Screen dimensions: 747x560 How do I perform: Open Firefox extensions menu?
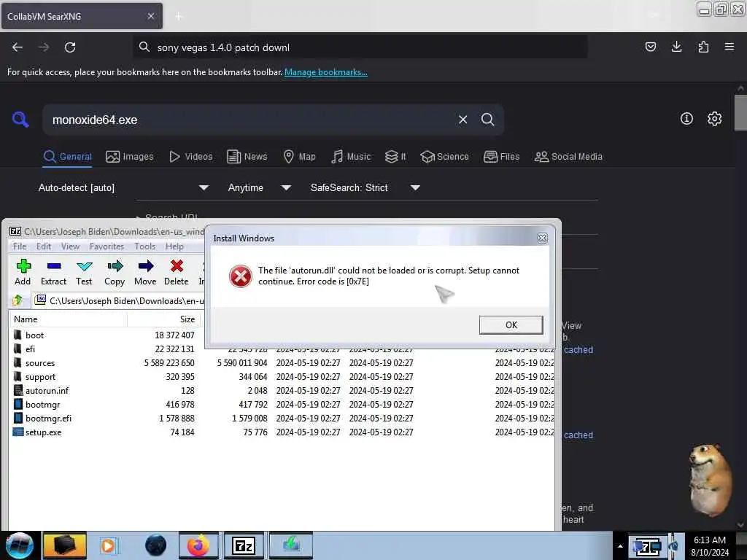tap(703, 47)
